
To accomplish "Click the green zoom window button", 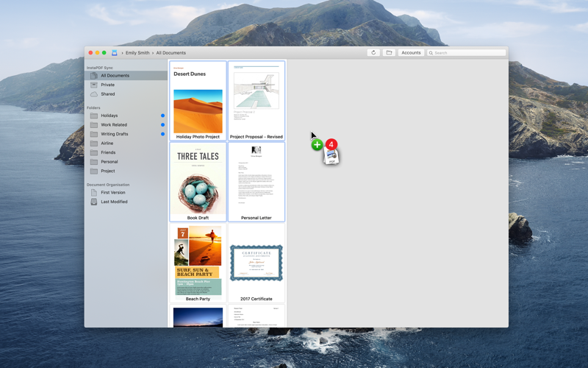I will pos(104,53).
